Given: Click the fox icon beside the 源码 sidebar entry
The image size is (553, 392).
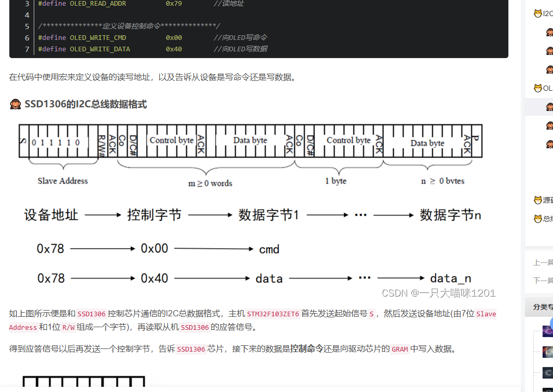Looking at the screenshot, I should (x=538, y=200).
